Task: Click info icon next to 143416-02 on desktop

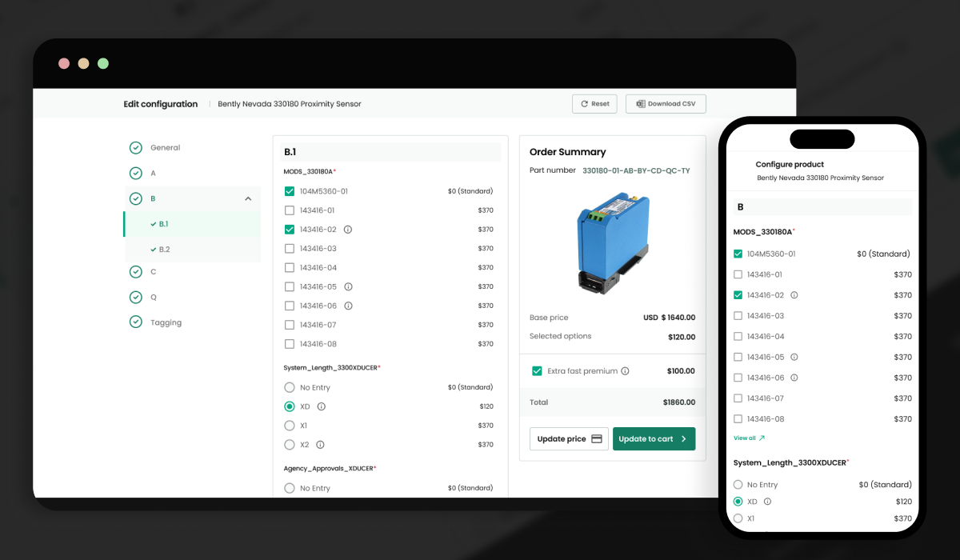Action: click(x=347, y=230)
